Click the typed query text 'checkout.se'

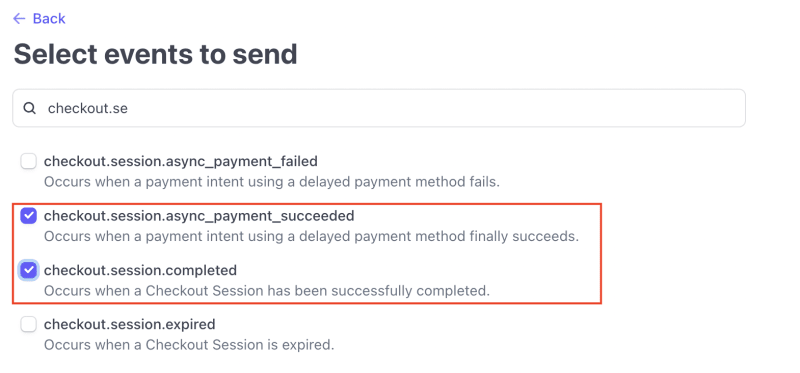click(88, 108)
